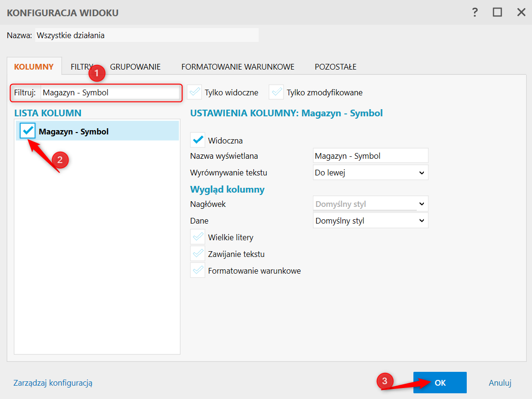The height and width of the screenshot is (399, 532).
Task: Close the Konfiguracja widoku dialog
Action: click(521, 12)
